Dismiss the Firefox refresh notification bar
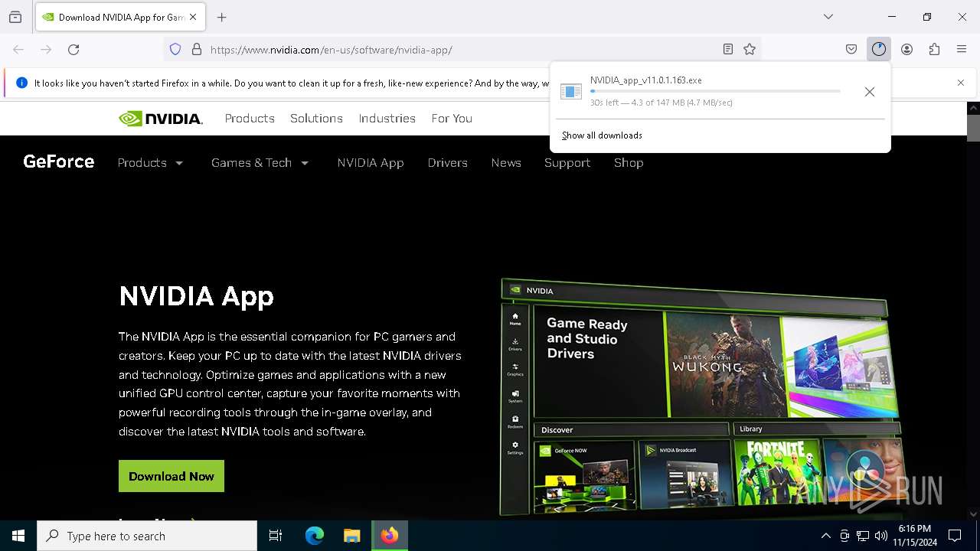The image size is (980, 551). [961, 83]
